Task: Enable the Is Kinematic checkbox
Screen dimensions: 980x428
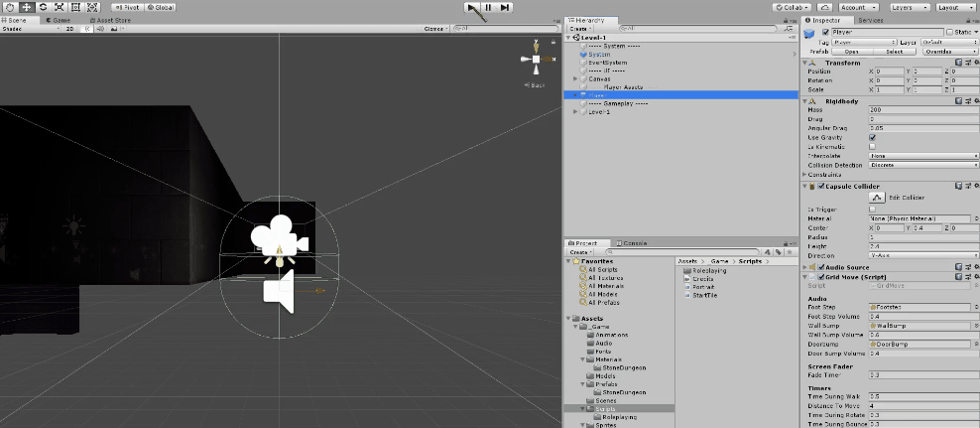Action: (x=872, y=146)
